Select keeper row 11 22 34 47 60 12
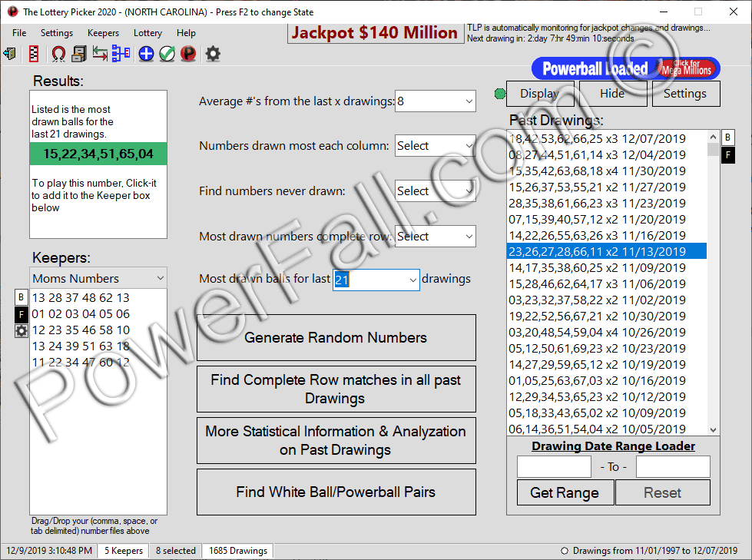Viewport: 752px width, 560px height. point(98,363)
